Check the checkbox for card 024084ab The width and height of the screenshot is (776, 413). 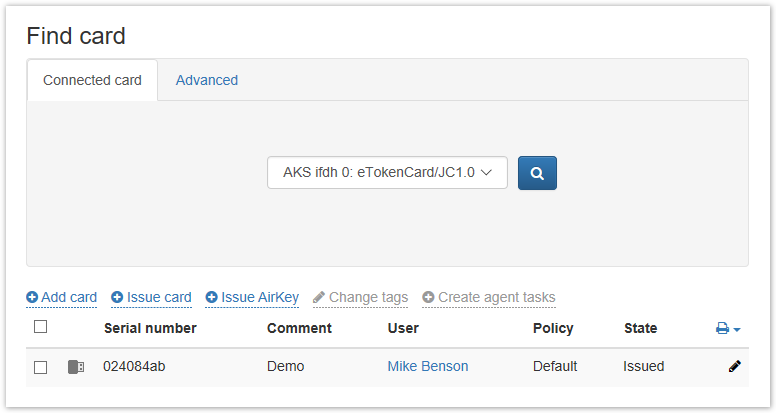pos(41,367)
